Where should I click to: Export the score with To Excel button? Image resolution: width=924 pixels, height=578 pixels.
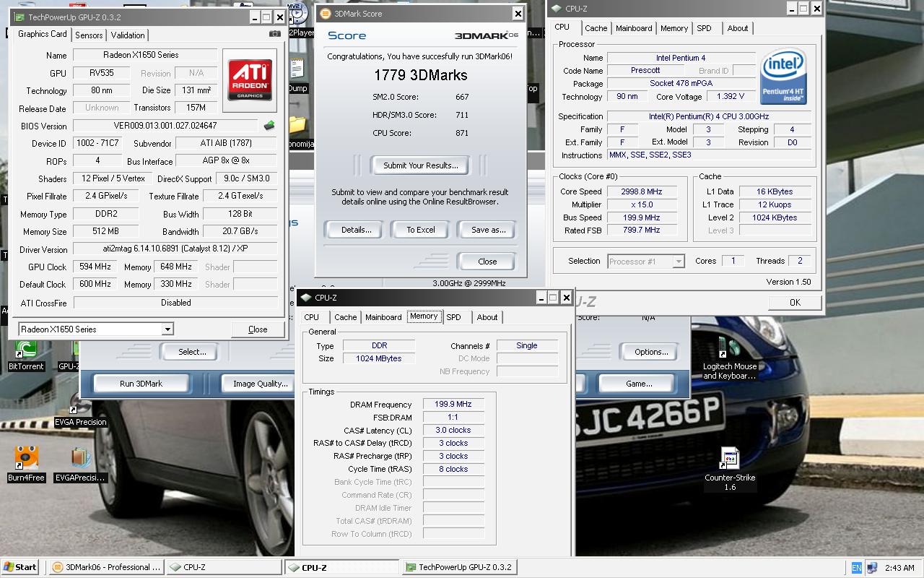pos(420,230)
